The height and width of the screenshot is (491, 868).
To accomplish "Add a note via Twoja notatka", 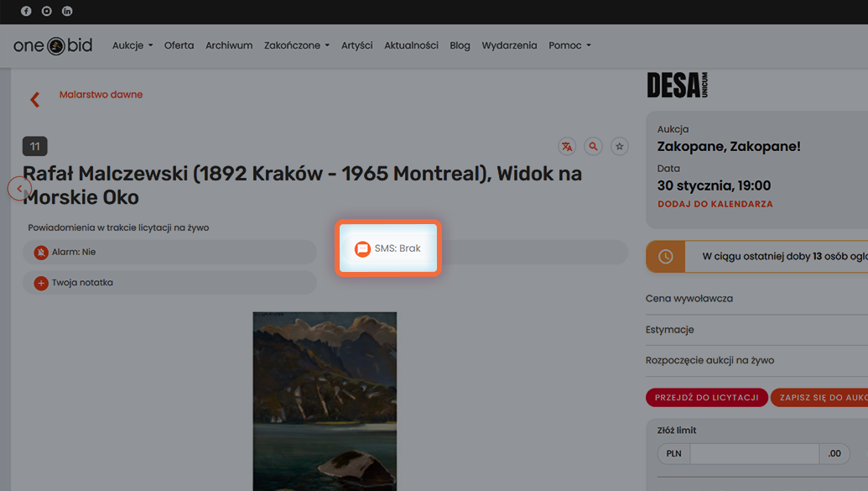I will [x=169, y=283].
